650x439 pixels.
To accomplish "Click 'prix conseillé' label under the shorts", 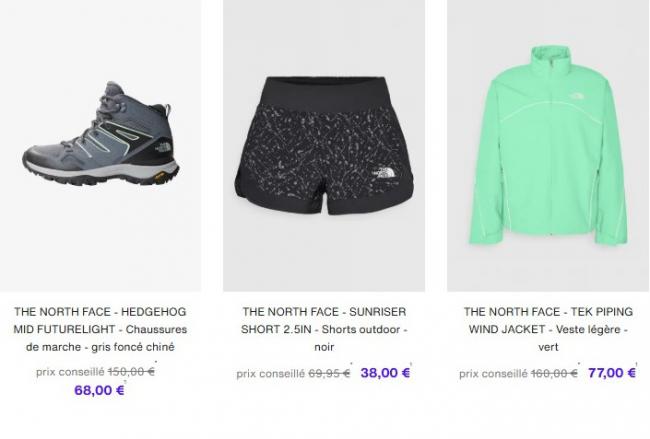I will click(270, 374).
